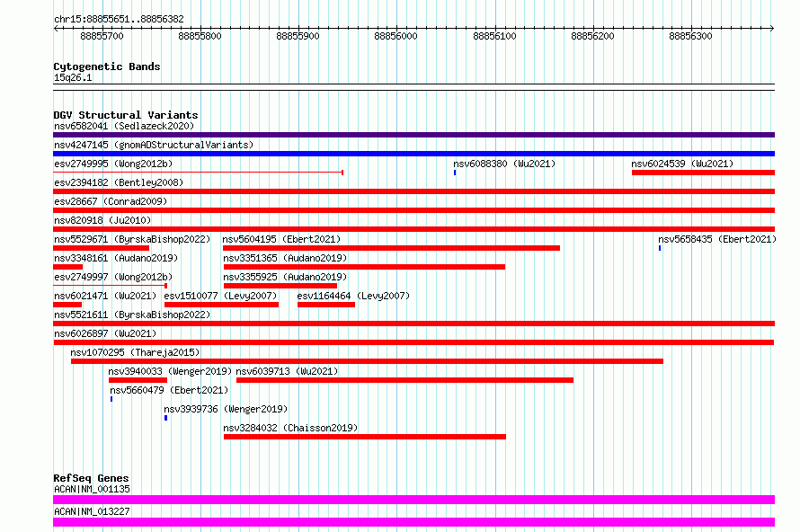
Task: Click the red bar under nsv3284032
Action: 365,437
